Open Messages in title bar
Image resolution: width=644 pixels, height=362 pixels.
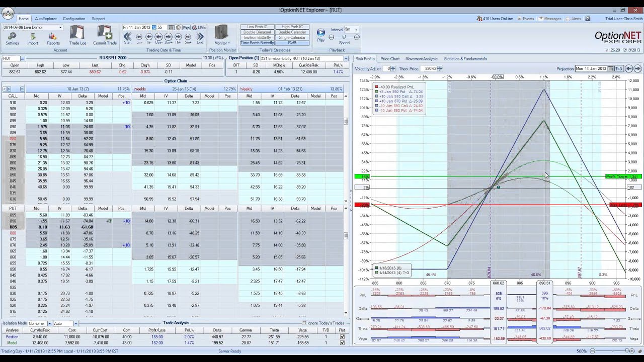click(550, 19)
